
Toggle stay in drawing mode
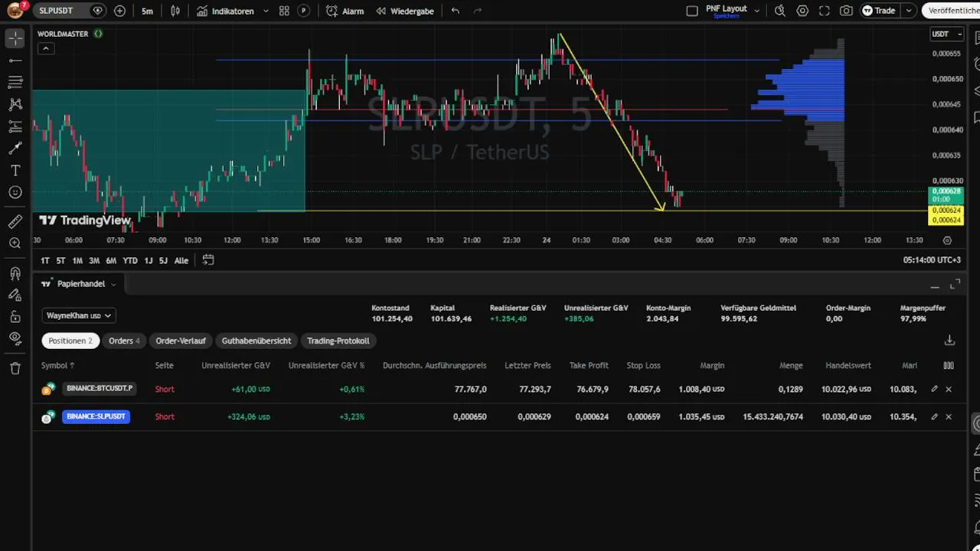click(x=15, y=295)
